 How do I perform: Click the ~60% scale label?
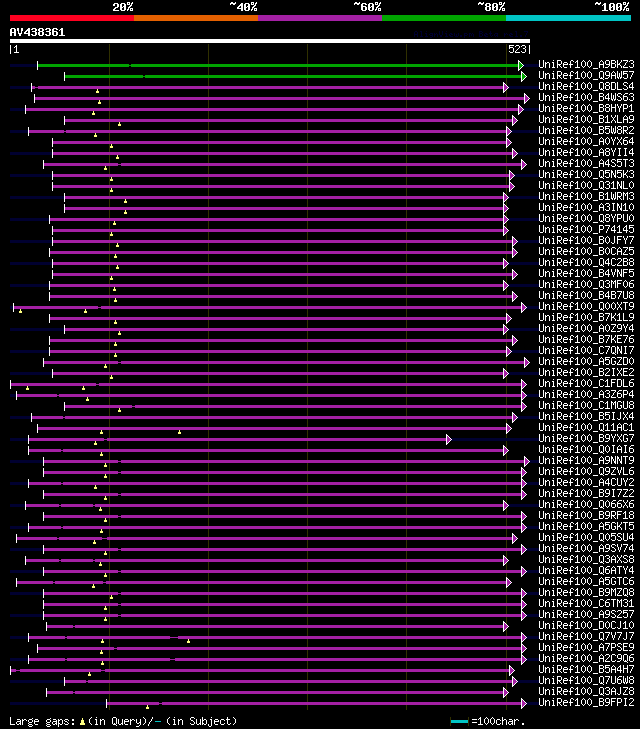(x=367, y=7)
